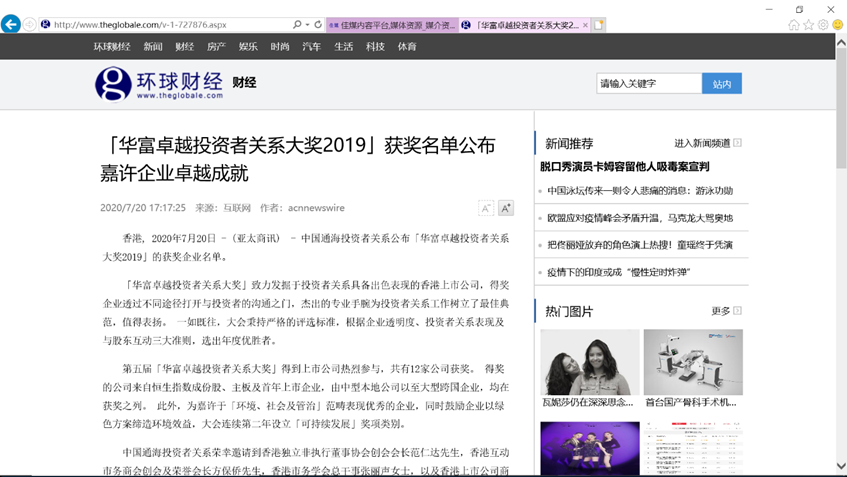Open the 瓦妮莎仍在深深思念 photo thumbnail
The image size is (847, 477).
pos(590,362)
